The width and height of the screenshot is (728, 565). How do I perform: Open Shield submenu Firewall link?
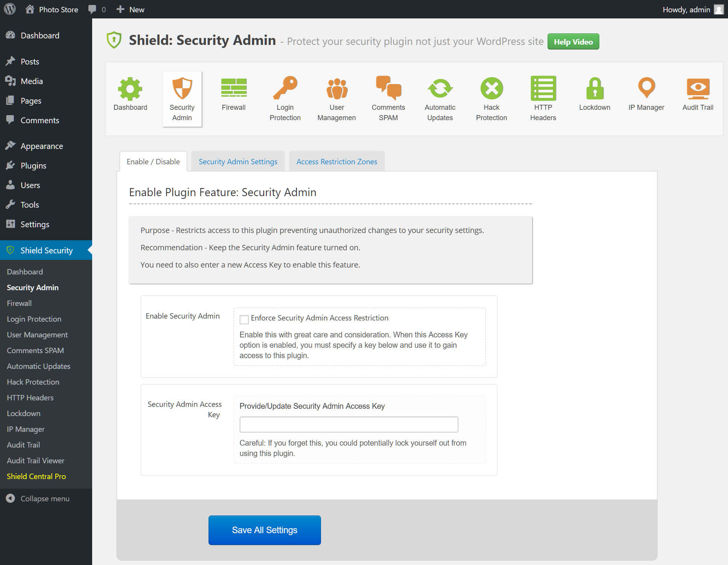[19, 303]
